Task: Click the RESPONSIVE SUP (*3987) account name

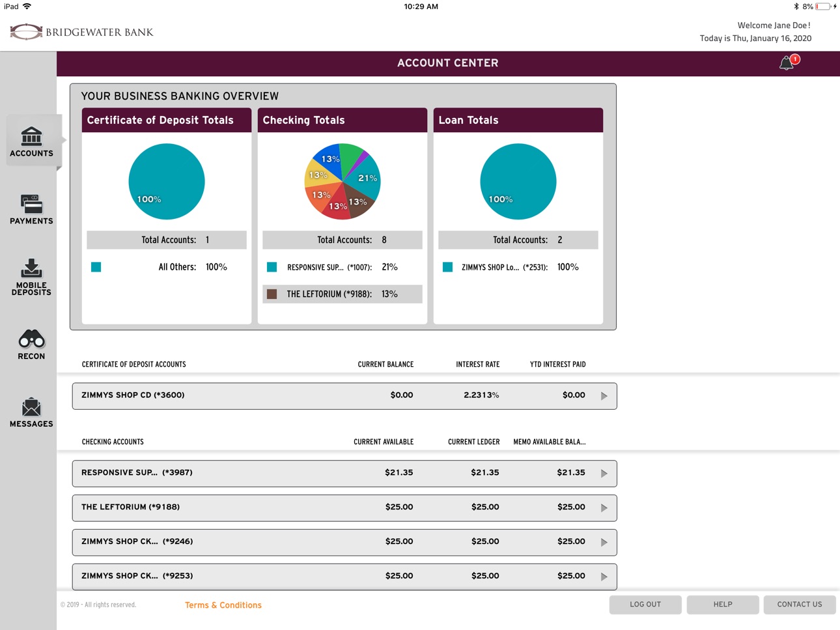Action: pos(137,472)
